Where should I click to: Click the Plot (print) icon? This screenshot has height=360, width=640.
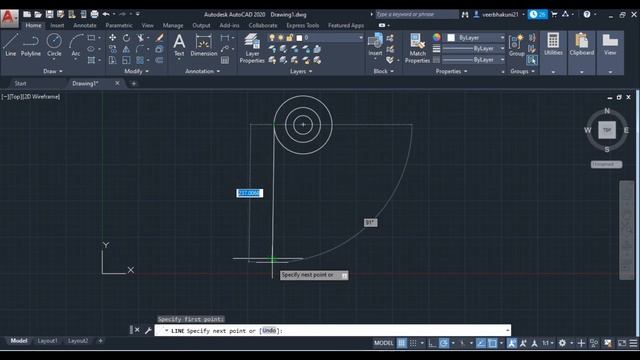94,14
